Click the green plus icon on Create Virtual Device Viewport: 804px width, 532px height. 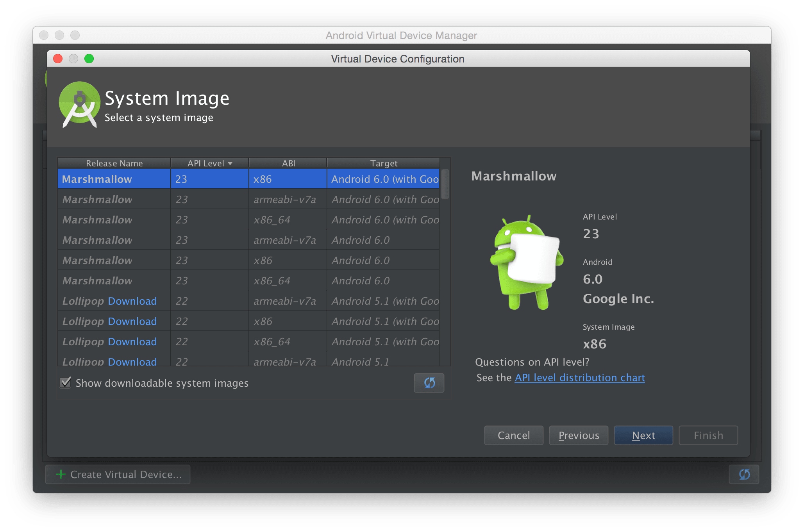(61, 474)
